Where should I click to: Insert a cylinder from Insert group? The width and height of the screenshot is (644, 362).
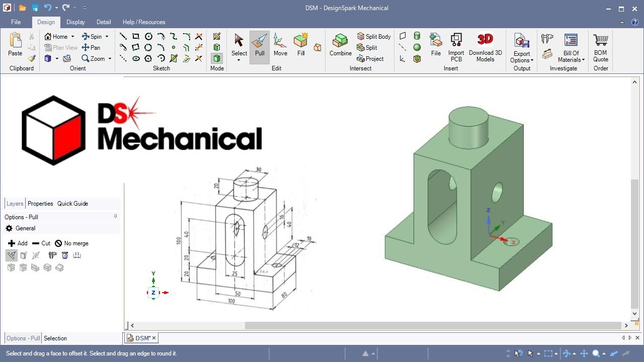(417, 36)
